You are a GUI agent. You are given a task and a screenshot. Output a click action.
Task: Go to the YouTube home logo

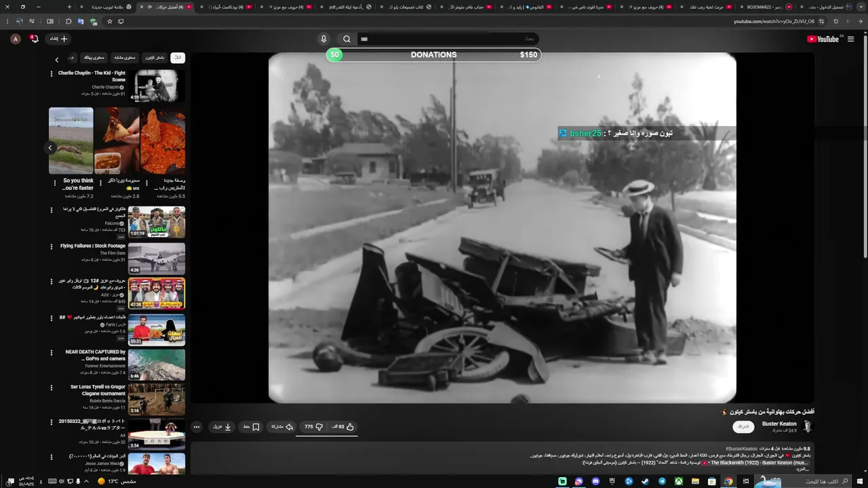pyautogui.click(x=823, y=39)
